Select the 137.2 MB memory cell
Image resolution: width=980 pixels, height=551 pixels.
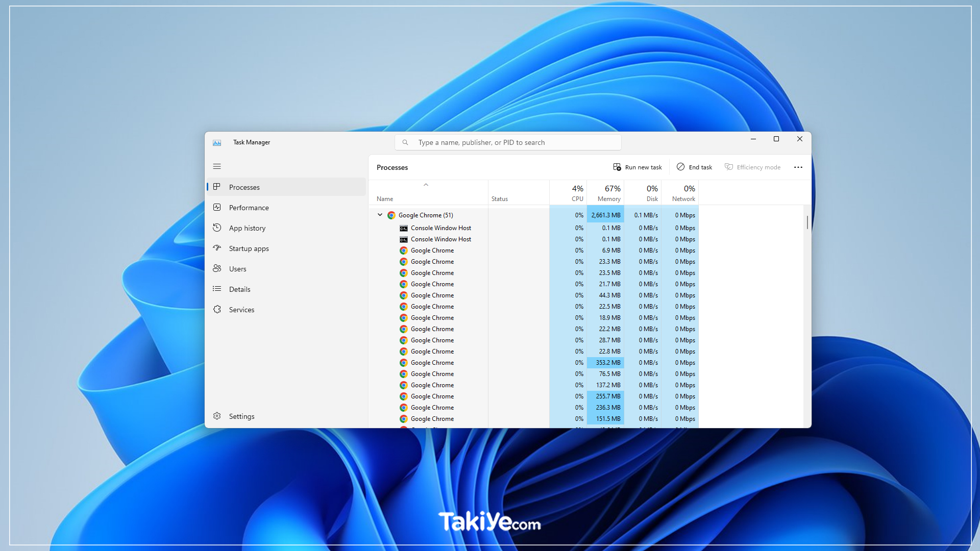tap(605, 385)
